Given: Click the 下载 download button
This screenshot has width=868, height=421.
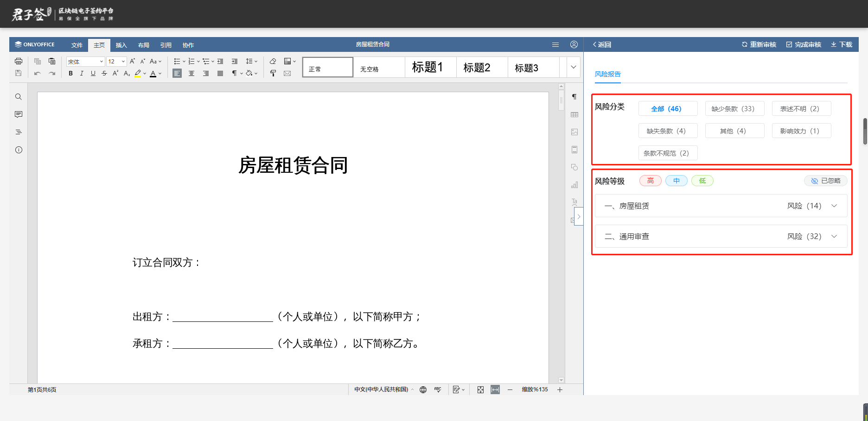Looking at the screenshot, I should click(842, 44).
